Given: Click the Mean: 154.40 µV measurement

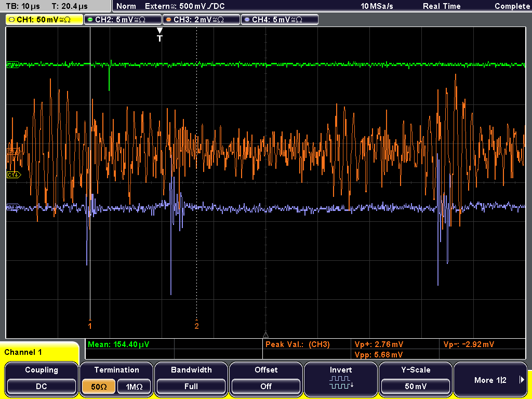Looking at the screenshot, I should click(118, 344).
